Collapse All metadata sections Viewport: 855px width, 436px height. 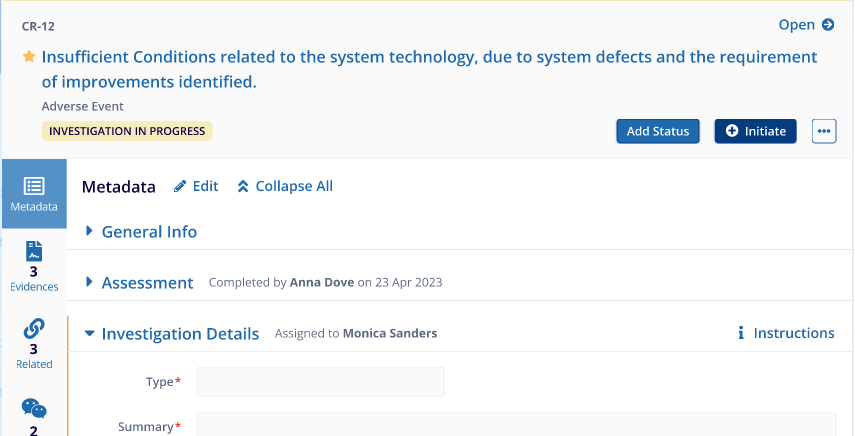[285, 186]
